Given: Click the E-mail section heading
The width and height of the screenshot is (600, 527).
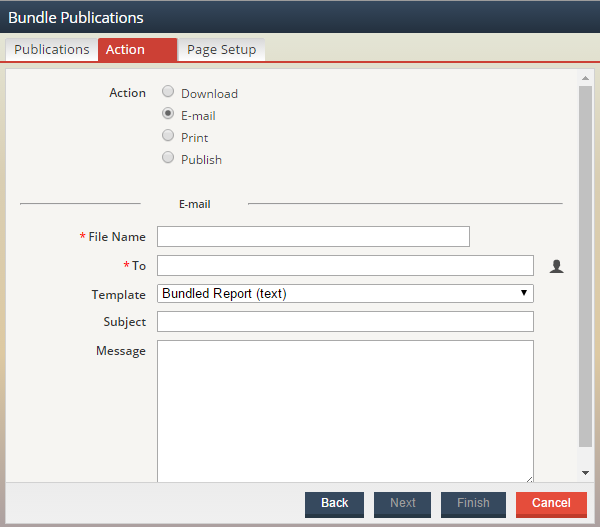Looking at the screenshot, I should 195,204.
